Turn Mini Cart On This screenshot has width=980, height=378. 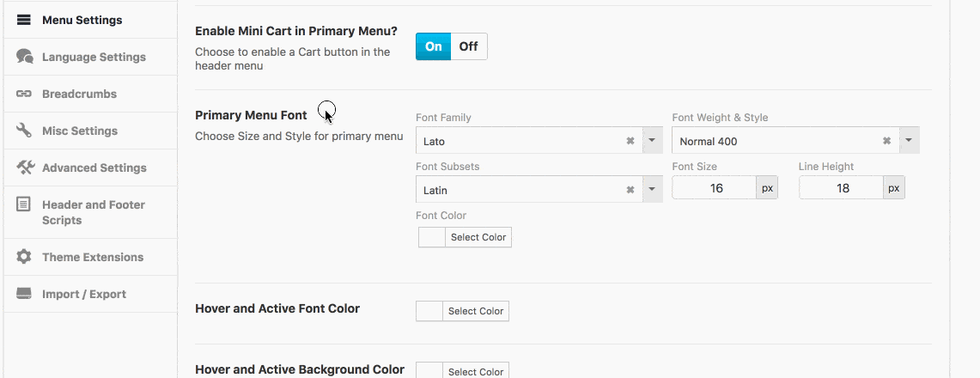tap(433, 46)
